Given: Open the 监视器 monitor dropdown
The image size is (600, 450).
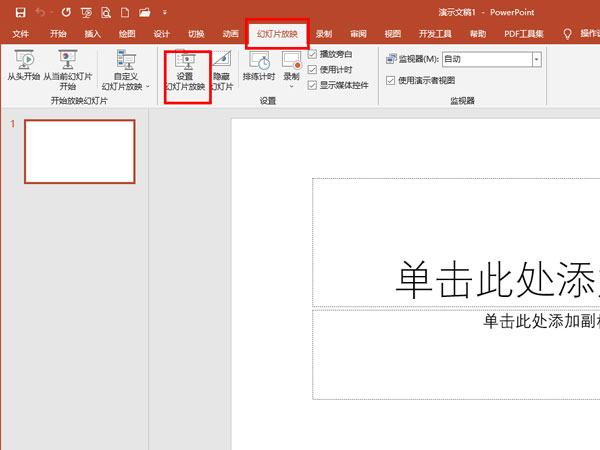Looking at the screenshot, I should click(536, 59).
